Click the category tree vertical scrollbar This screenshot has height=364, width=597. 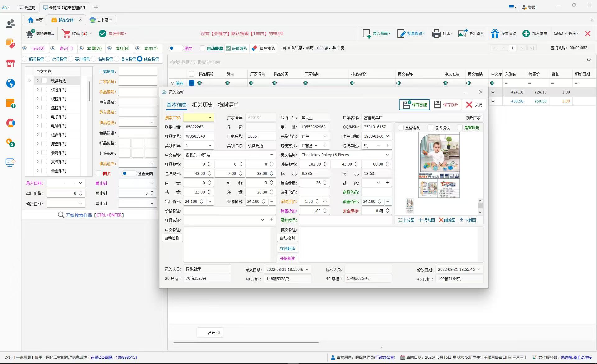[90, 91]
